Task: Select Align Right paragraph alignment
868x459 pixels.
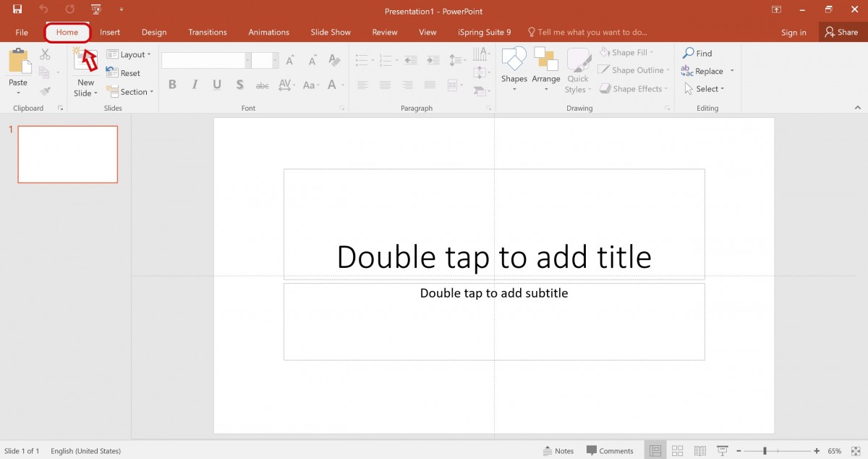Action: (x=407, y=85)
